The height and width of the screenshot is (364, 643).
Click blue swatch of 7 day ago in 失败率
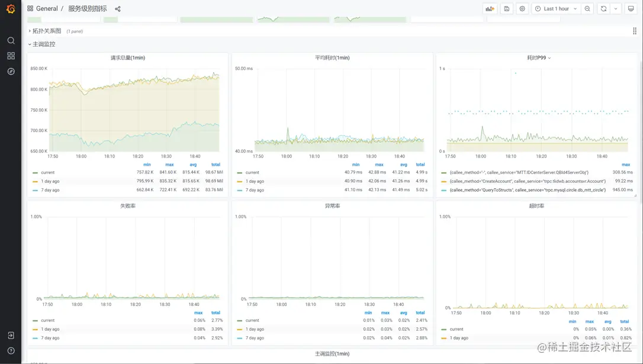coord(36,338)
